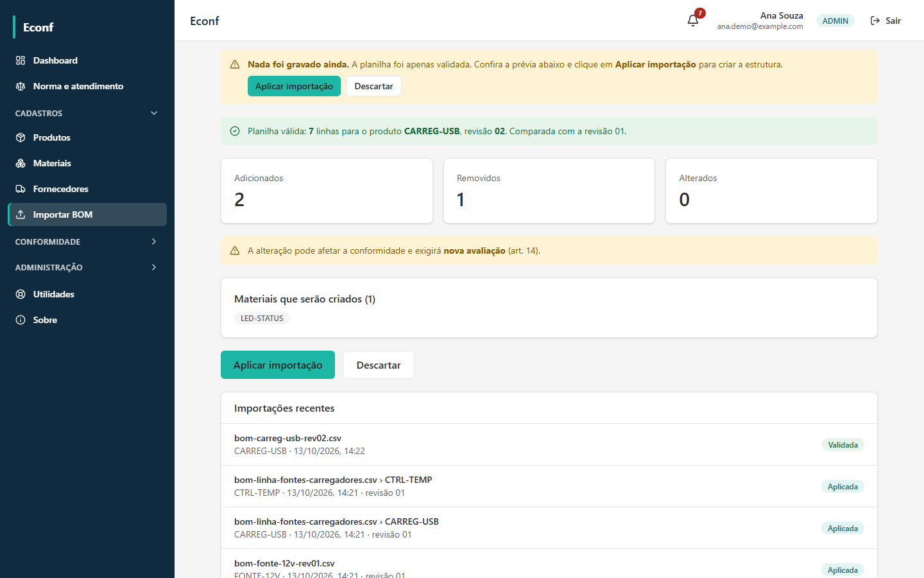Screen dimensions: 924x578
Task: Select the Importar BOM menu item
Action: pyautogui.click(x=87, y=215)
